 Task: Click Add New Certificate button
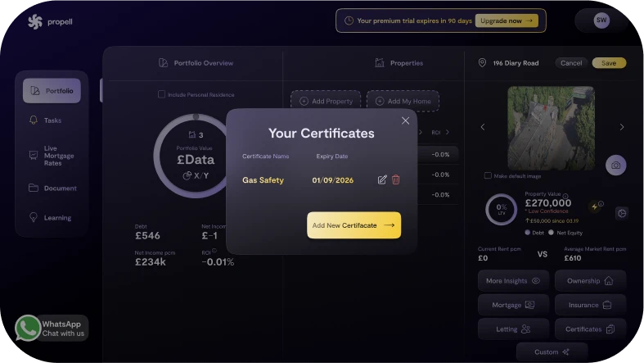pos(354,225)
